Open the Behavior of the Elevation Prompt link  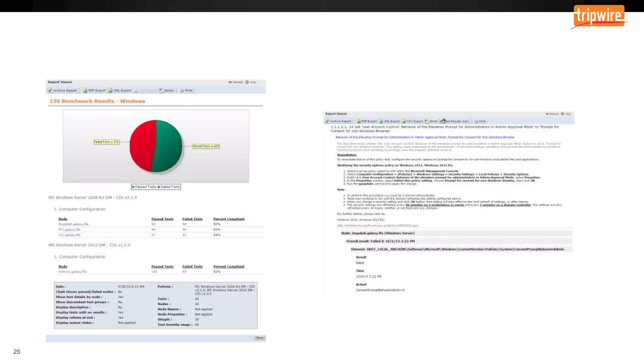425,137
